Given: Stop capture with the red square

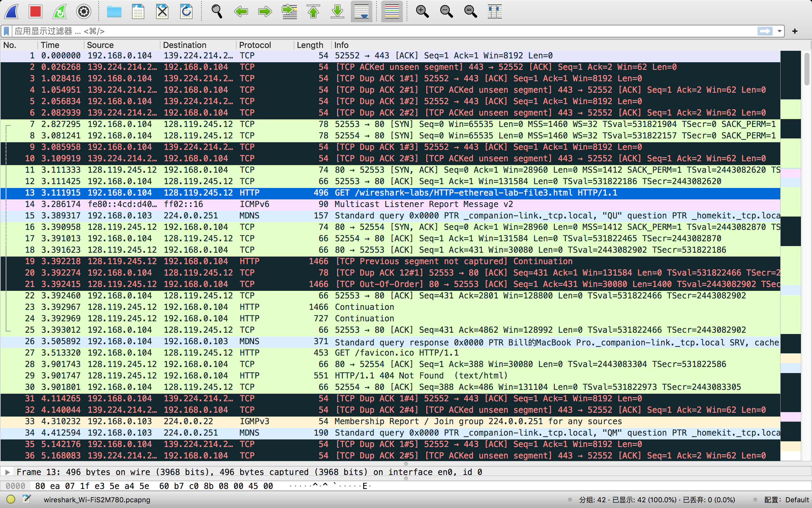Looking at the screenshot, I should (35, 12).
